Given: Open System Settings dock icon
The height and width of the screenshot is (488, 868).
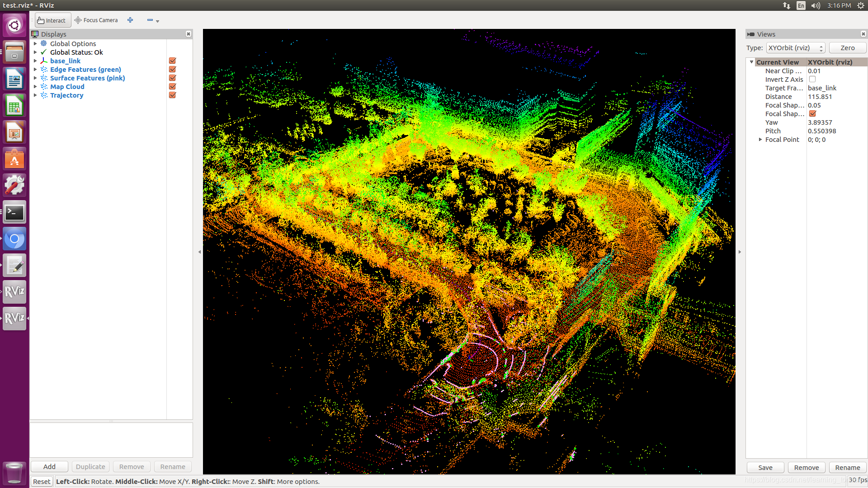Looking at the screenshot, I should [x=14, y=185].
